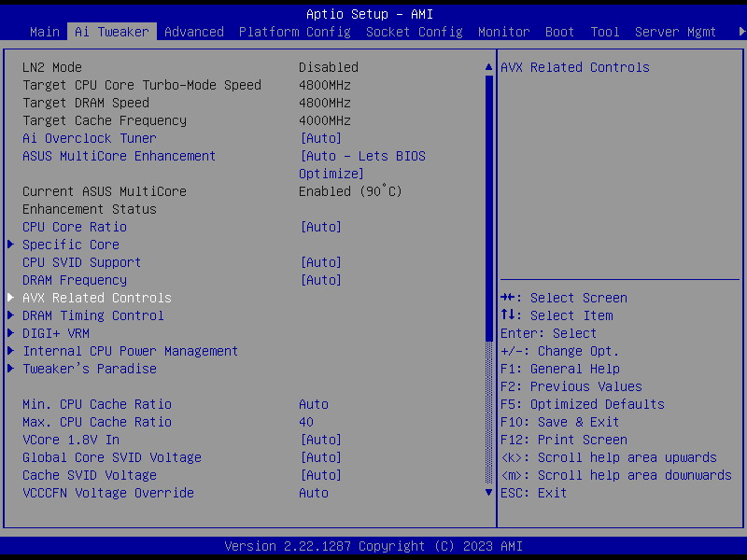Select VCCCFN Voltage Override label

coord(108,493)
